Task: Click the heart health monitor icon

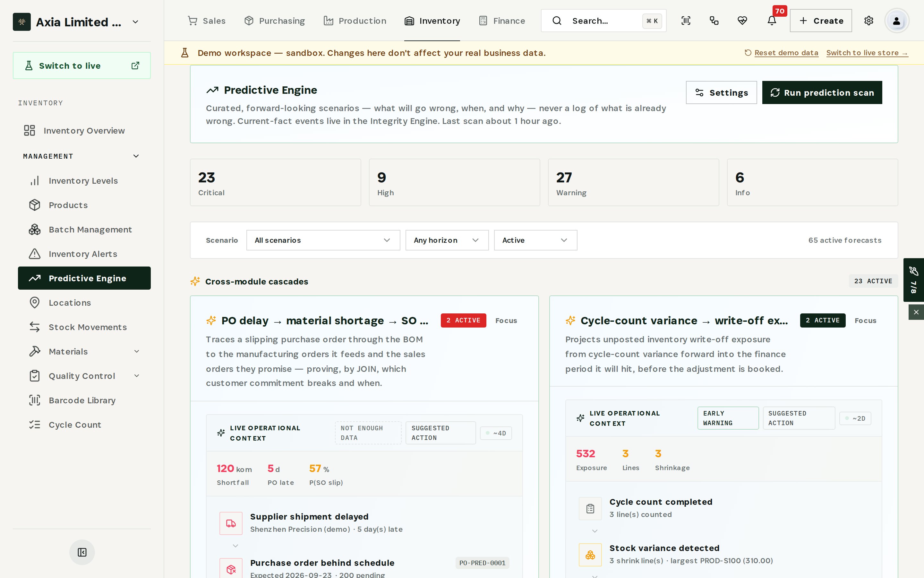Action: tap(742, 21)
